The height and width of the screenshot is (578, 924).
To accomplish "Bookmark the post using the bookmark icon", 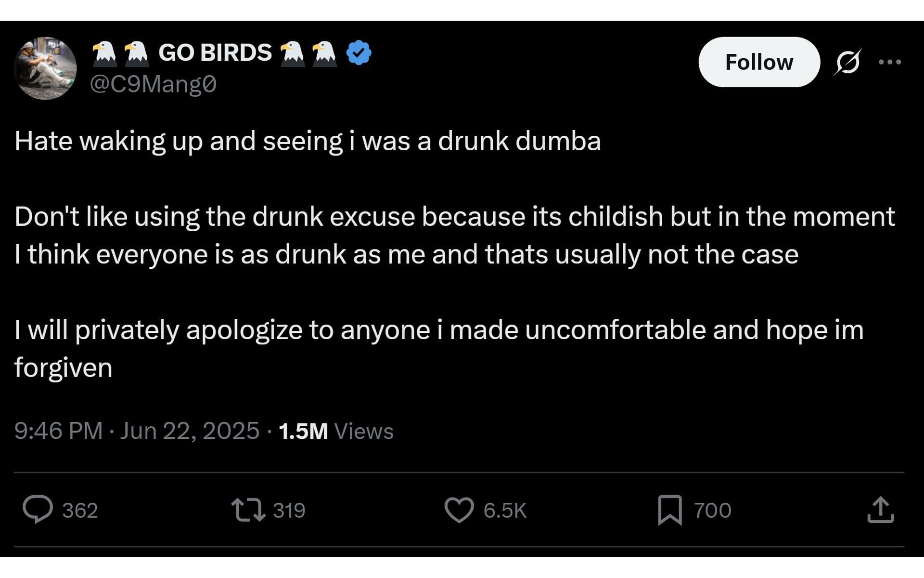I will coord(670,510).
